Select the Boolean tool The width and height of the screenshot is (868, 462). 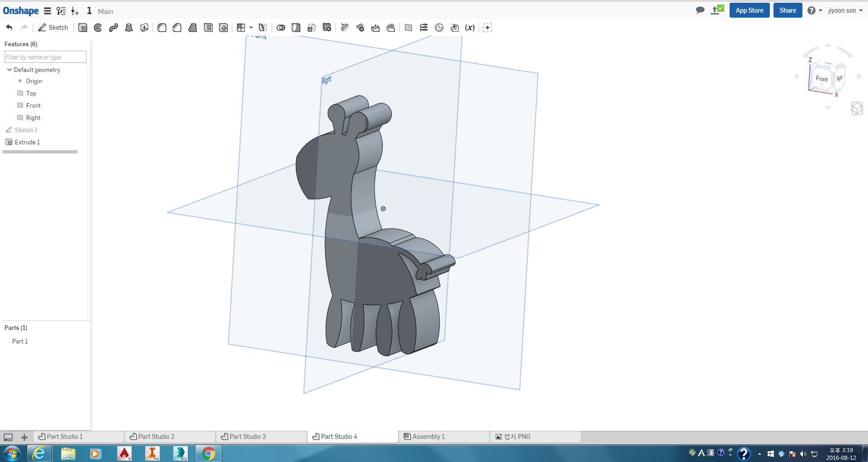coord(281,28)
